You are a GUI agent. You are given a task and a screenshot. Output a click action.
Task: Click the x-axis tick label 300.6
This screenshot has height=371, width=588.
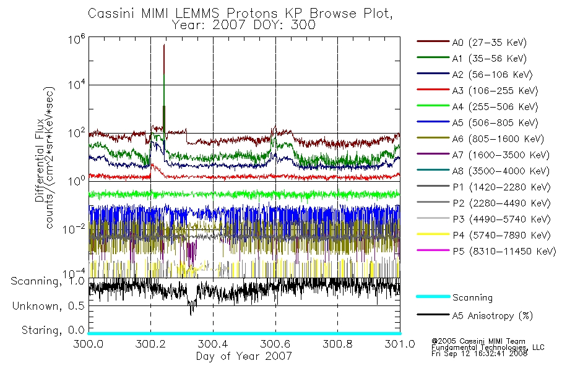point(275,344)
